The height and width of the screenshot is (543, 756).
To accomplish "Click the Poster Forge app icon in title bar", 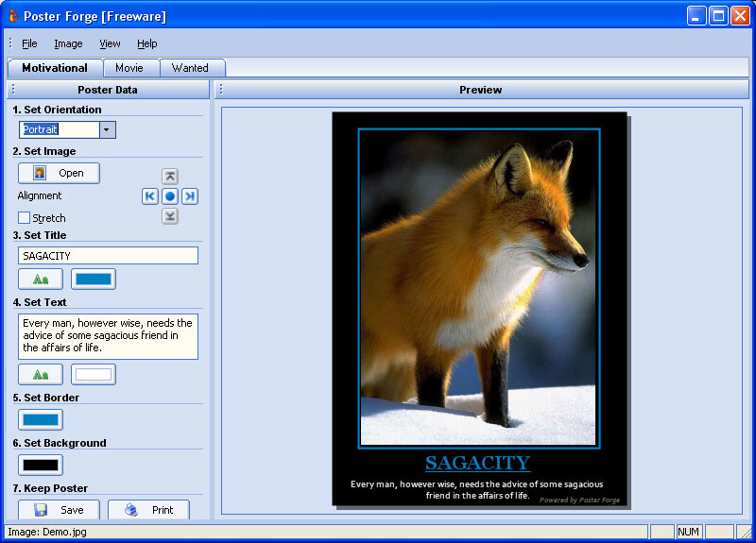I will tap(13, 16).
